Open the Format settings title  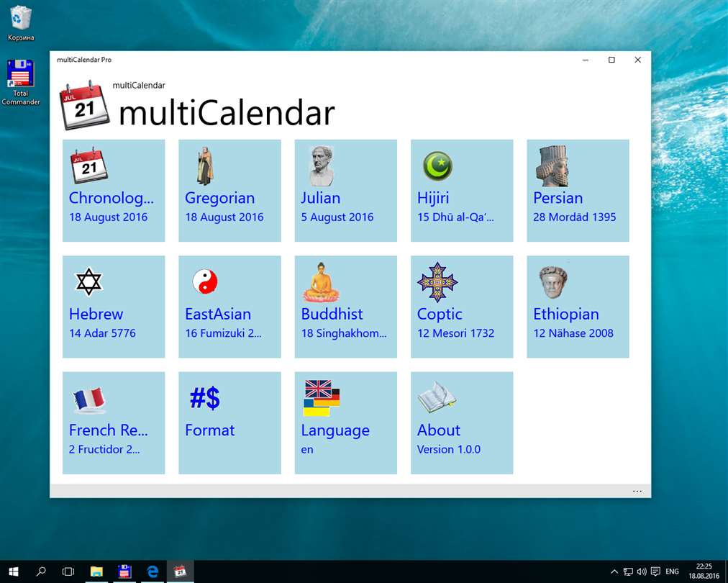(210, 430)
